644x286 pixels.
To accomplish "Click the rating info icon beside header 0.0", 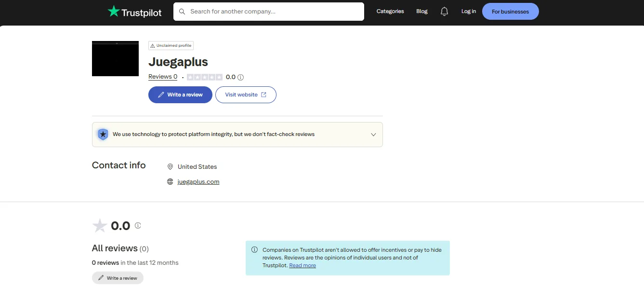I will click(x=241, y=77).
